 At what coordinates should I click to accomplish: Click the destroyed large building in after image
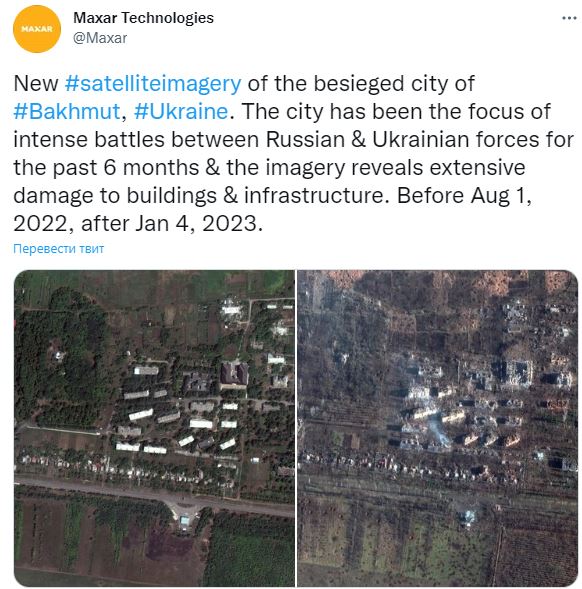point(519,374)
